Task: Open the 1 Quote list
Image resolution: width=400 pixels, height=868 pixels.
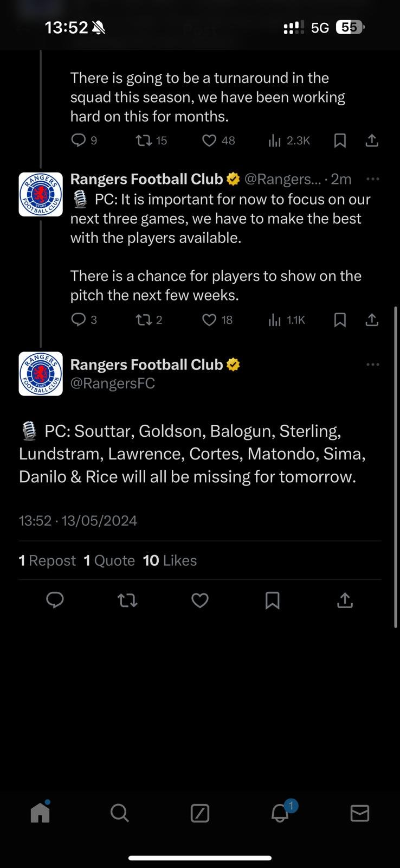Action: pos(109,560)
